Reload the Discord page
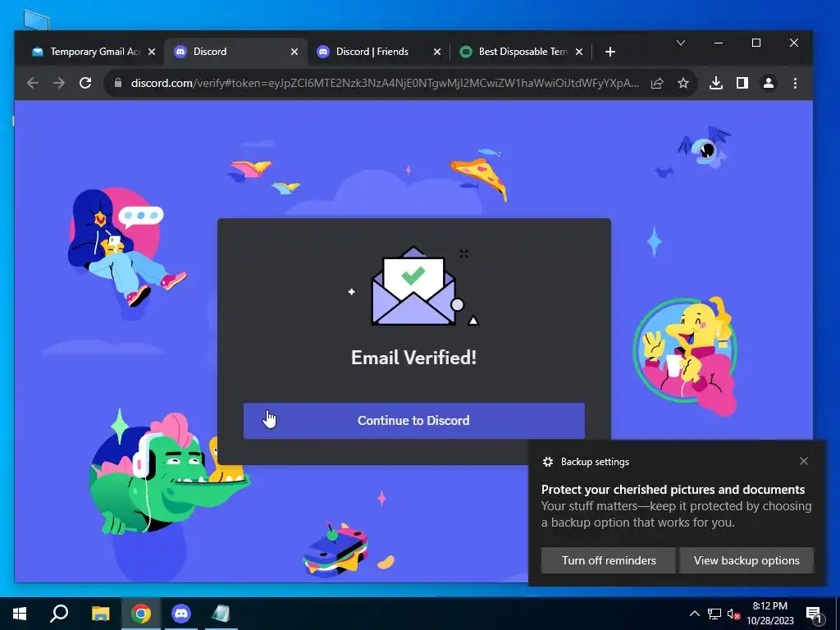The width and height of the screenshot is (840, 630). (x=85, y=83)
